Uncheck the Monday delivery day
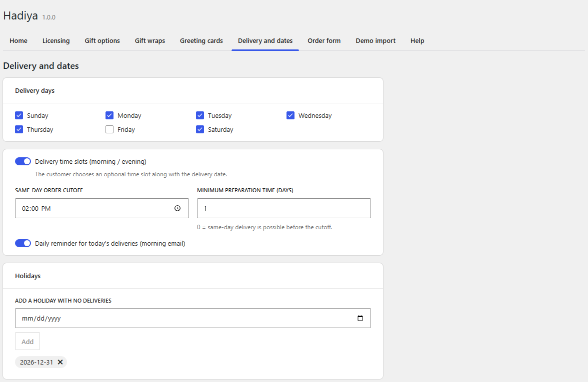588x382 pixels. click(109, 115)
